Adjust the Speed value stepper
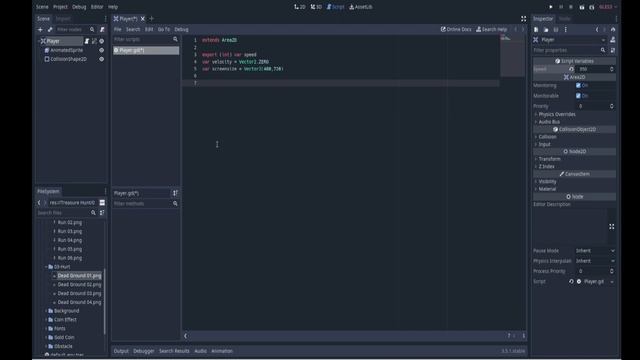 [x=611, y=69]
